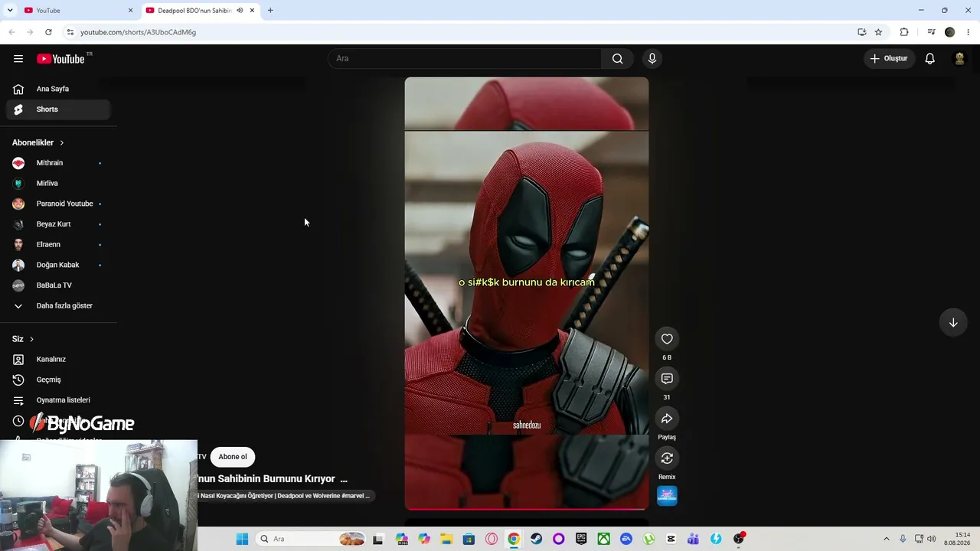
Task: Focus the YouTube Ara search field
Action: tap(465, 59)
